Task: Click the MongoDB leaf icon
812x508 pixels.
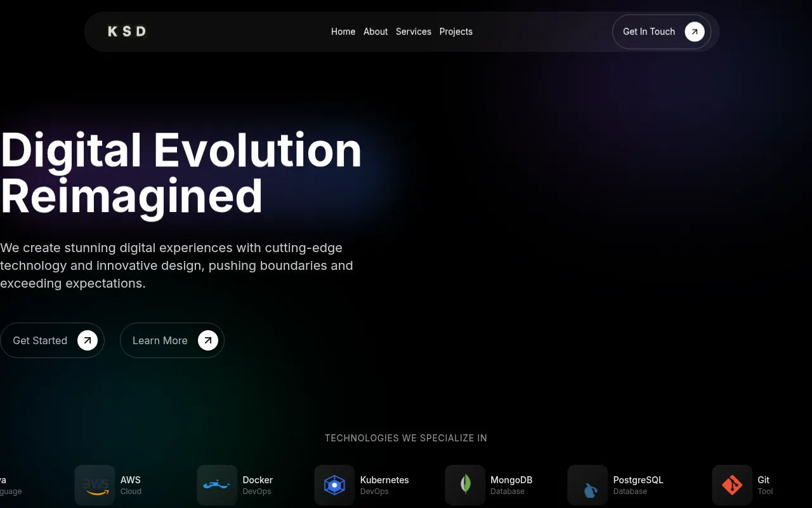Action: 465,485
